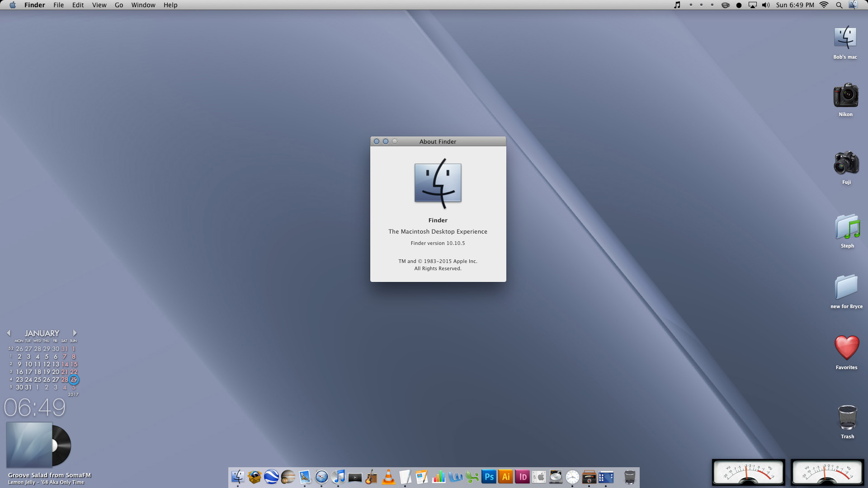Screen dimensions: 868x488
Task: Open the volume menu bar control
Action: point(765,5)
